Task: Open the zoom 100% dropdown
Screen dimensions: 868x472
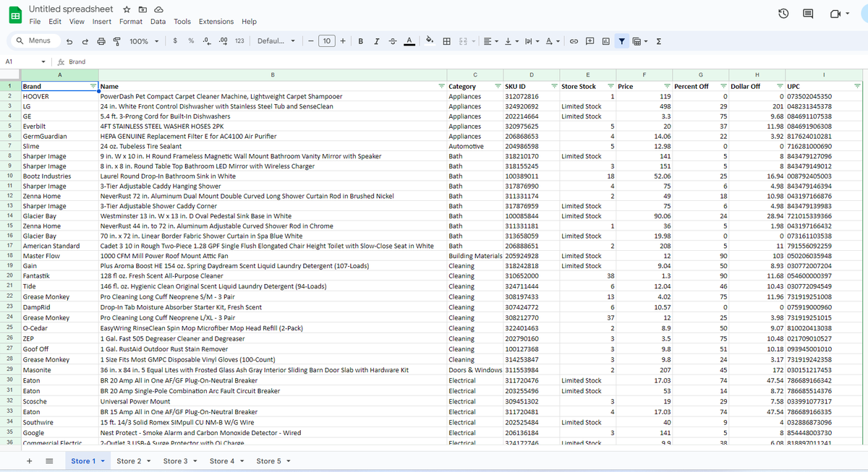Action: pos(144,41)
